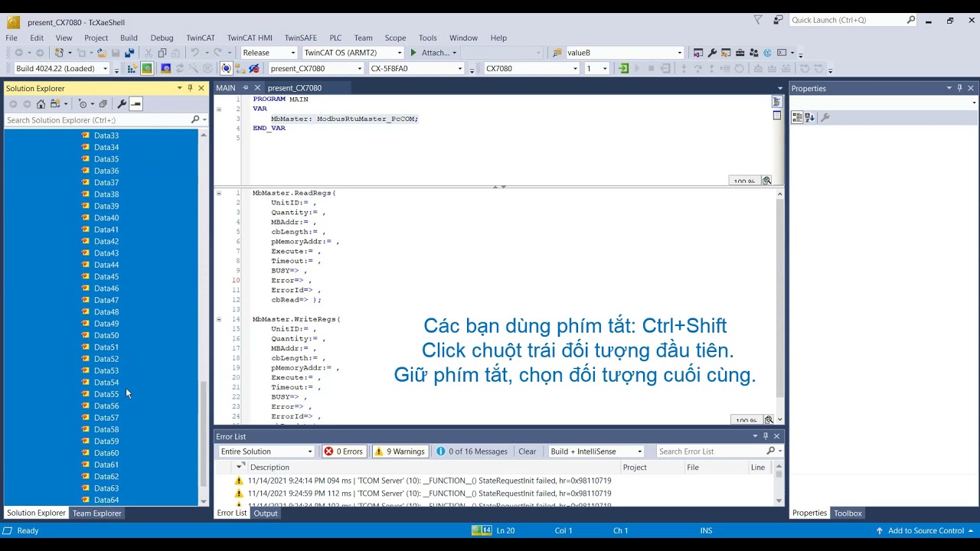
Task: Click the Home icon in Solution Explorer toolbar
Action: (x=41, y=103)
